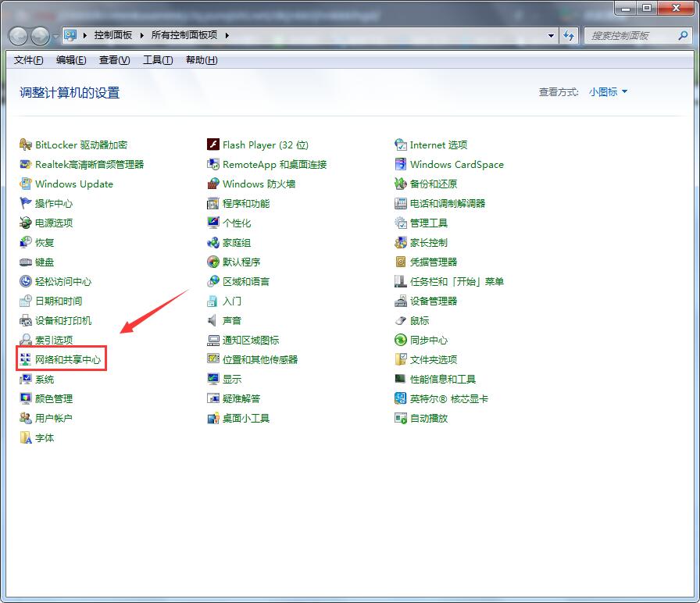Viewport: 700px width, 603px height.
Task: Open the Windows Update link
Action: [74, 184]
